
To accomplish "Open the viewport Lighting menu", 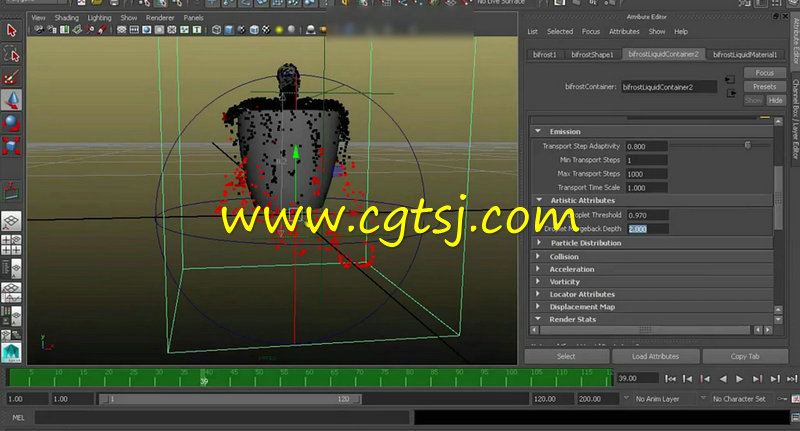I will (x=99, y=18).
